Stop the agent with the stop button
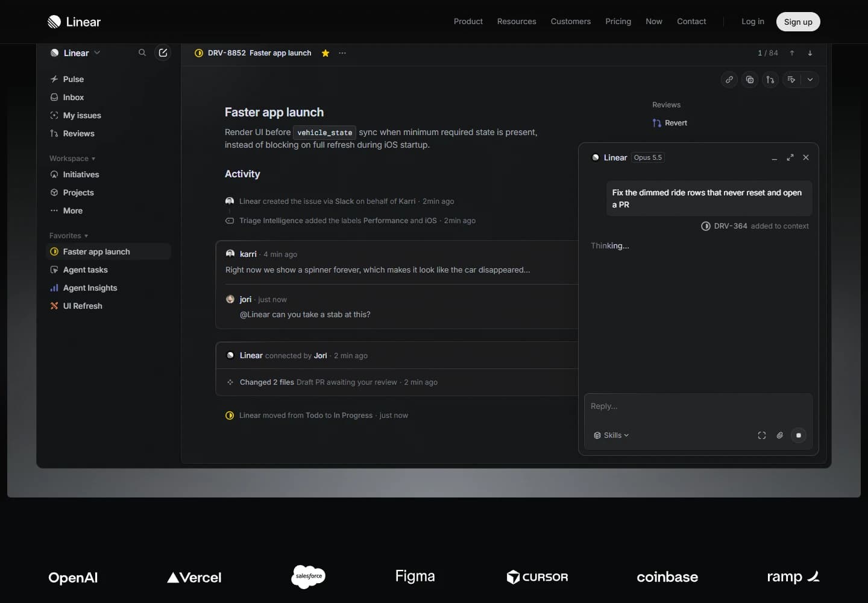The height and width of the screenshot is (603, 868). (x=799, y=435)
